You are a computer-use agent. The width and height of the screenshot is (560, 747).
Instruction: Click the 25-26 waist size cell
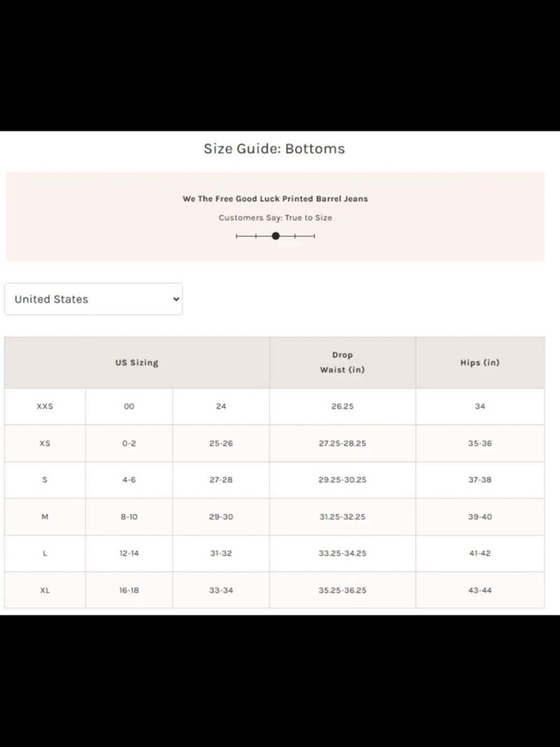[221, 443]
